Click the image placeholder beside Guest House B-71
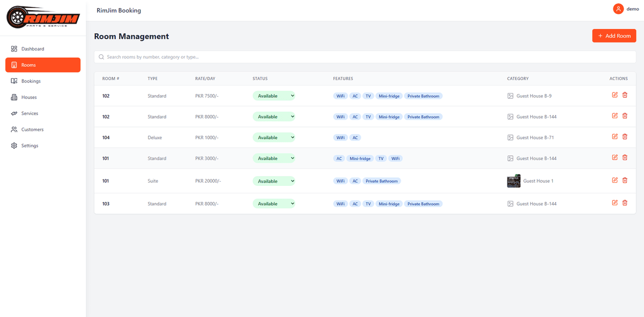The image size is (644, 317). pyautogui.click(x=510, y=138)
